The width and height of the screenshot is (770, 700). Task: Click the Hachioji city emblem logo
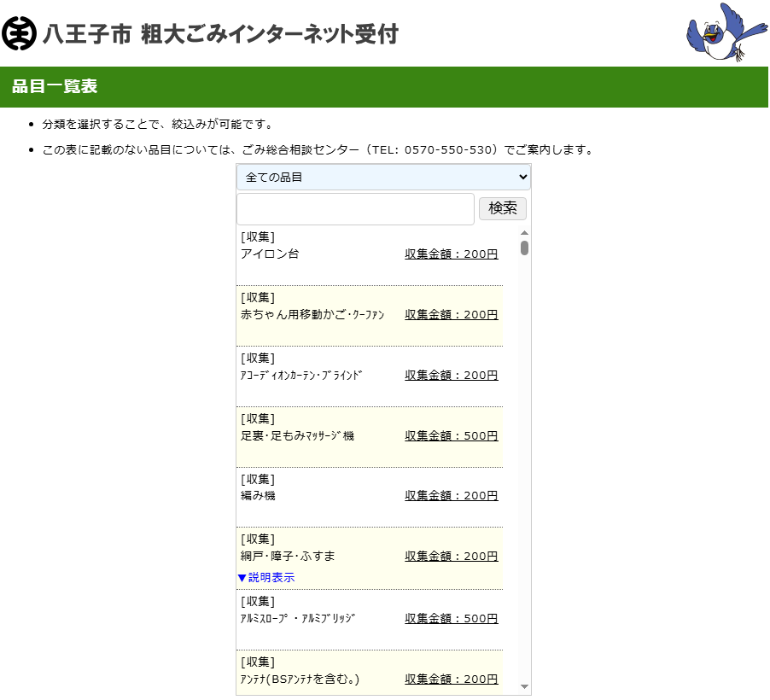pyautogui.click(x=20, y=33)
